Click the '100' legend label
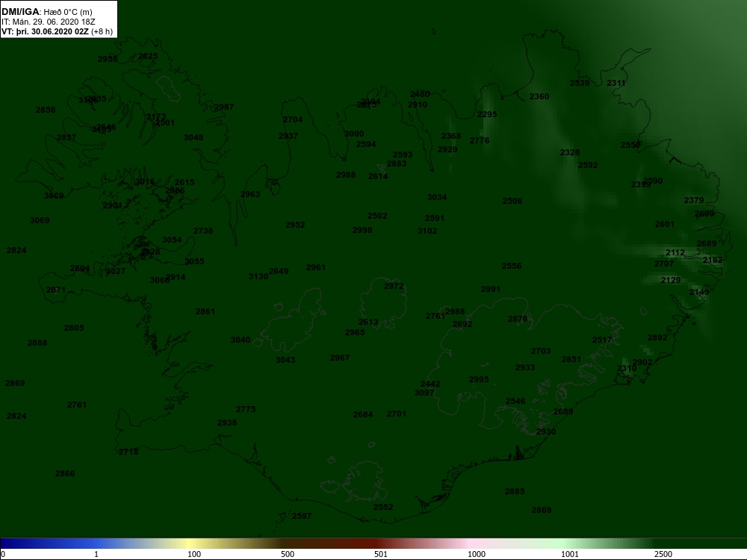This screenshot has height=560, width=747. 194,554
